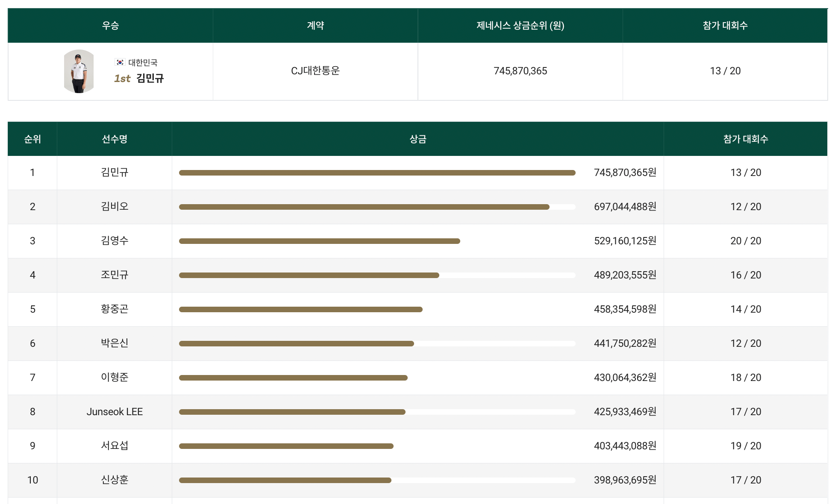Open 서요섭 player entry
Image resolution: width=835 pixels, height=504 pixels.
115,446
